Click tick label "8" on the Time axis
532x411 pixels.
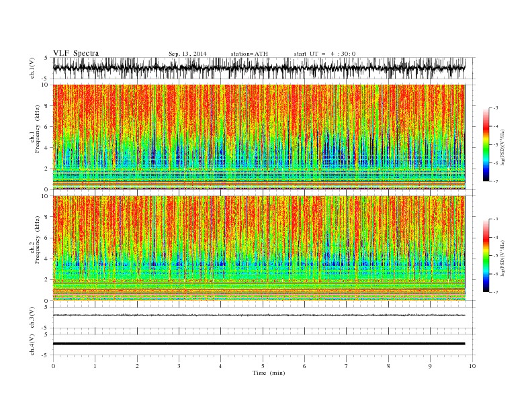pos(388,366)
